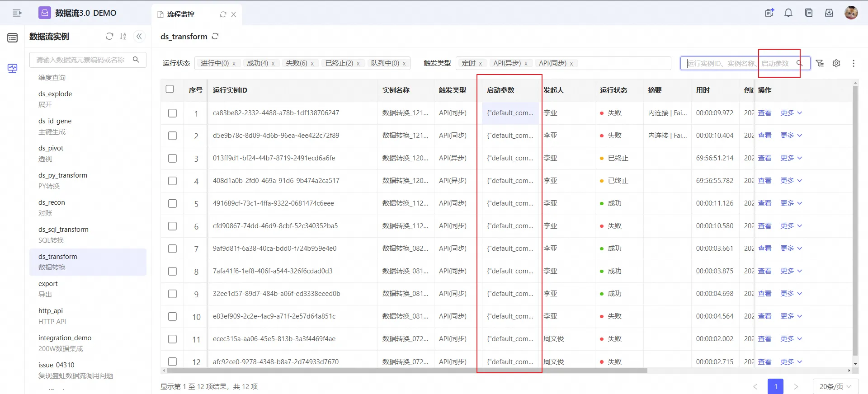Click 查看 link for row 2
868x394 pixels.
(764, 136)
